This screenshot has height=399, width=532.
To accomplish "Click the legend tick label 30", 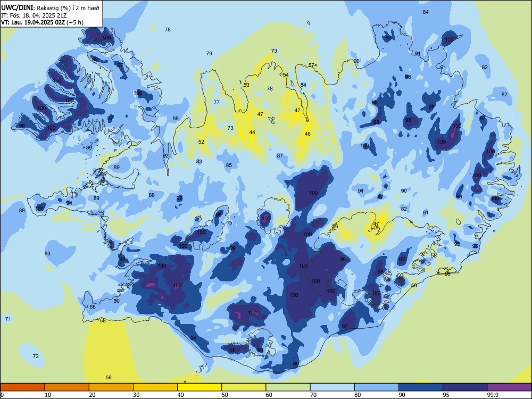I will tap(136, 395).
